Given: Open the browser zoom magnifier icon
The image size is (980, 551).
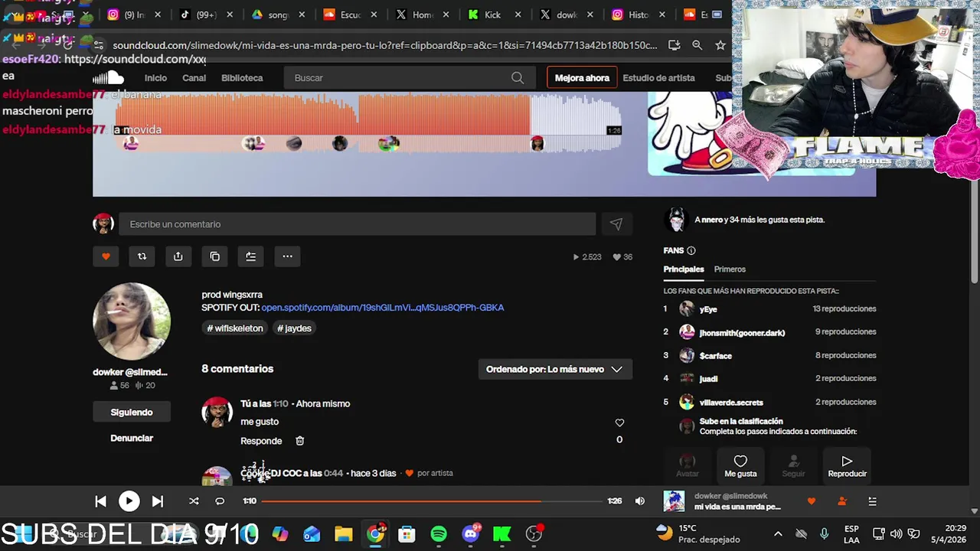Looking at the screenshot, I should click(x=697, y=45).
